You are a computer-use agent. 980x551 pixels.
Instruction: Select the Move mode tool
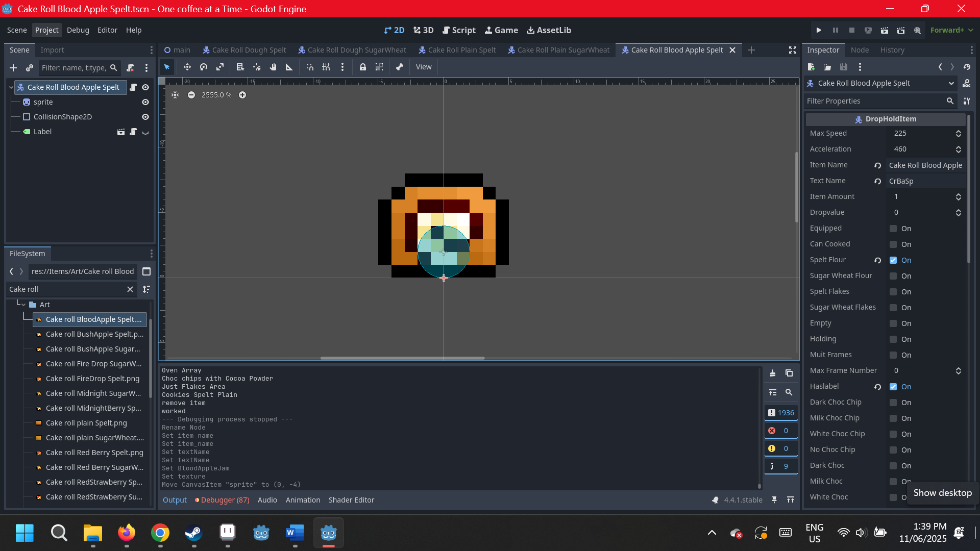[x=187, y=67]
